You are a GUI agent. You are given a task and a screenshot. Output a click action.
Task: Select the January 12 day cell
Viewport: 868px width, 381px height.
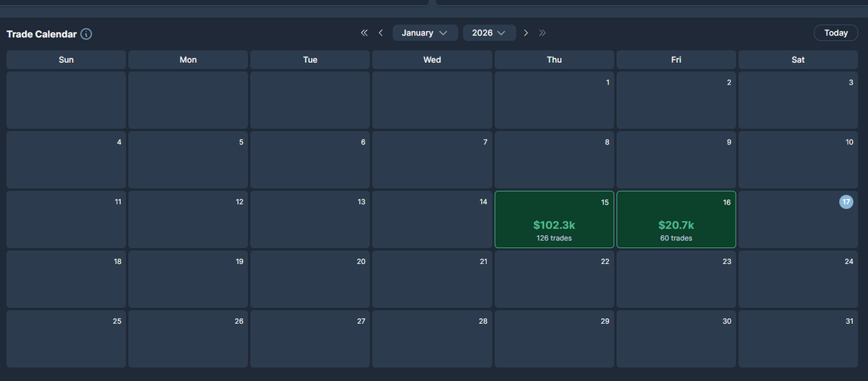(188, 219)
